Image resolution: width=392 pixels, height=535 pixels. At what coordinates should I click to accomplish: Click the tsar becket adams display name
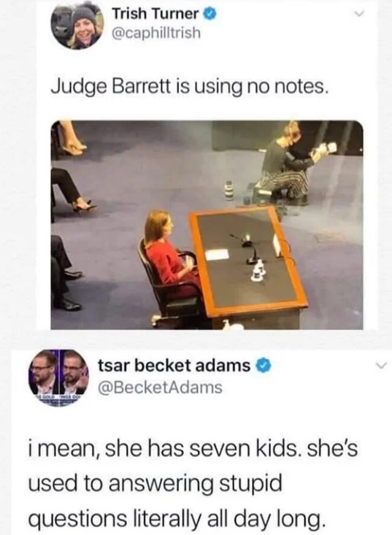pyautogui.click(x=174, y=366)
